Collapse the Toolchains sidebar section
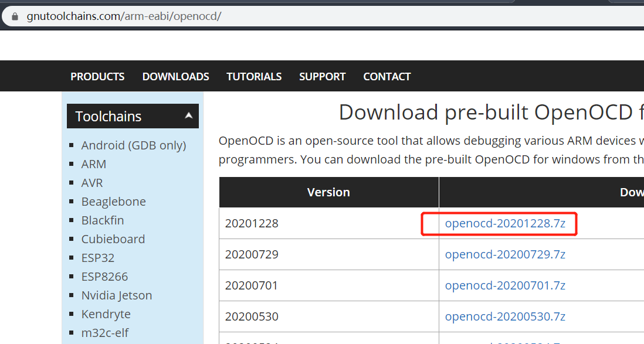The image size is (644, 344). (189, 116)
